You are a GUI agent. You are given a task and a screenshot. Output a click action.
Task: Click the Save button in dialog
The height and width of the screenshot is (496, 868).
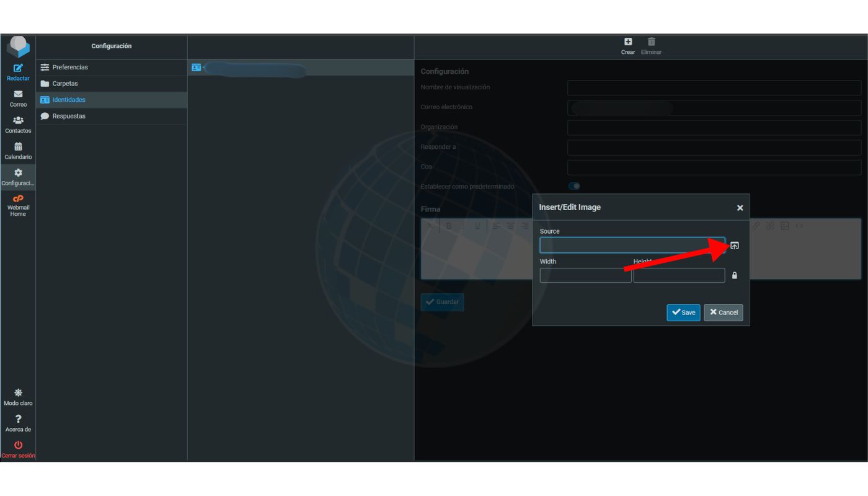coord(683,312)
